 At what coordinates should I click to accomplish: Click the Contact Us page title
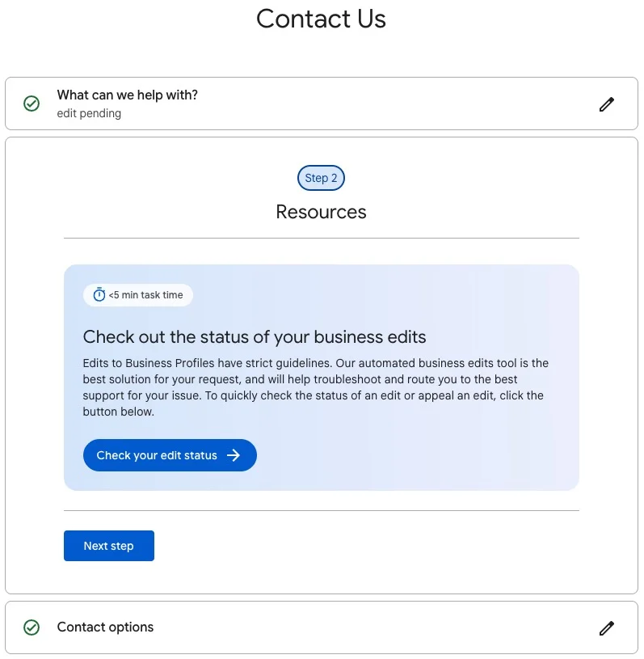[321, 19]
